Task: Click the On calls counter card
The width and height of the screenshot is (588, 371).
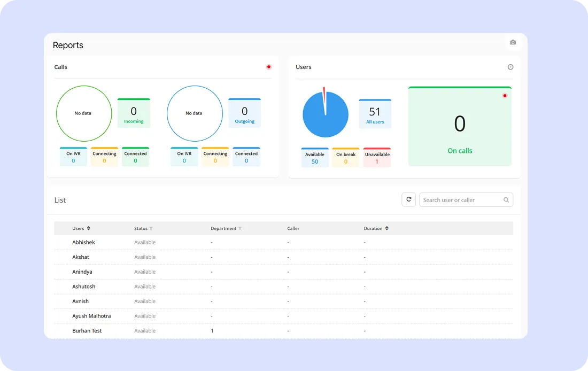Action: tap(460, 126)
